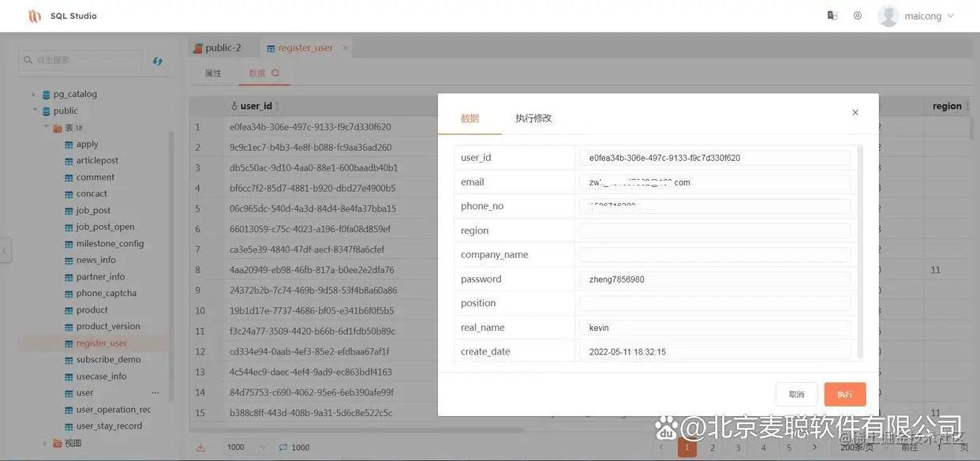Click the usecase_info table icon

(69, 377)
